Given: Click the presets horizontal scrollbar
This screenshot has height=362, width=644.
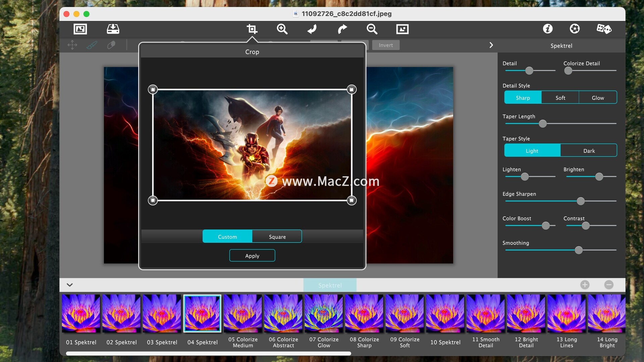Looking at the screenshot, I should click(208, 353).
